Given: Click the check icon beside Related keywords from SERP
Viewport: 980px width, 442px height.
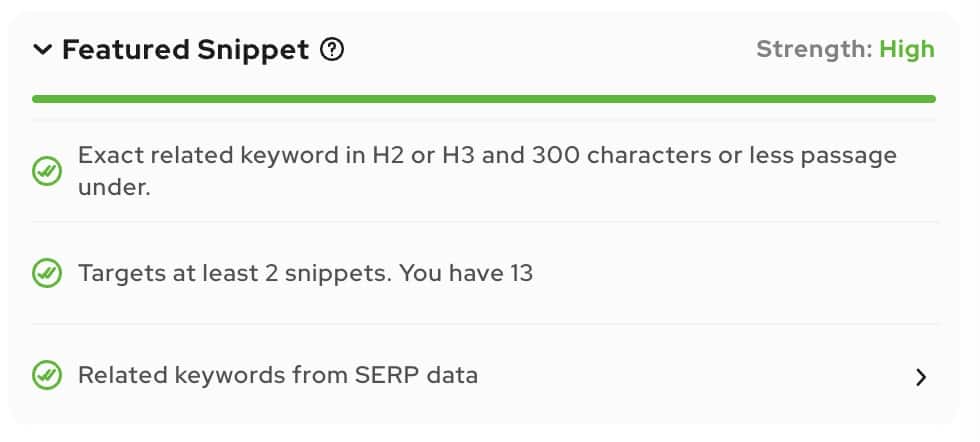Looking at the screenshot, I should 47,375.
